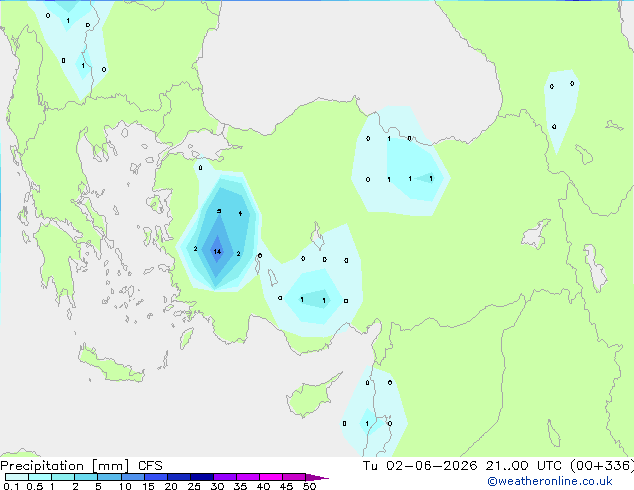Click the "0.5" legend scale label
Viewport: 634px width, 490px height.
click(34, 486)
